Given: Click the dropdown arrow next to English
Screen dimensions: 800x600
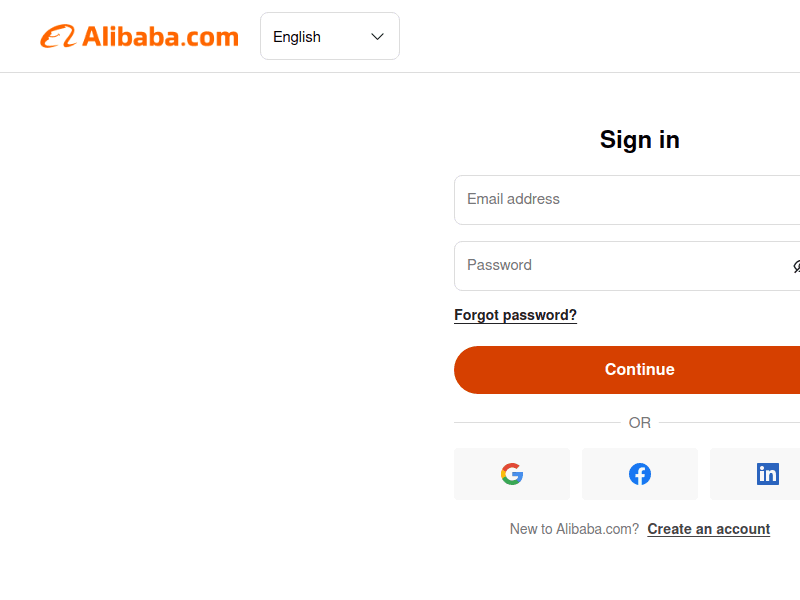Looking at the screenshot, I should (x=377, y=36).
